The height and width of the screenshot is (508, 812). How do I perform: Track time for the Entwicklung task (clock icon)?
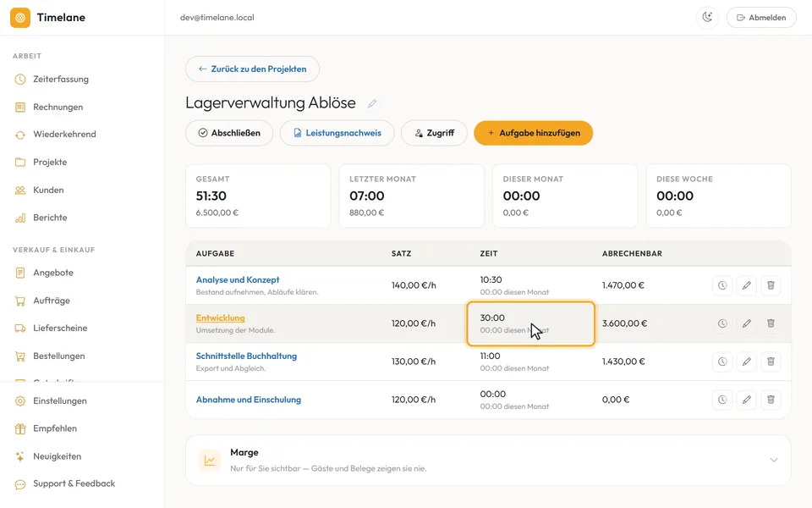pyautogui.click(x=722, y=323)
